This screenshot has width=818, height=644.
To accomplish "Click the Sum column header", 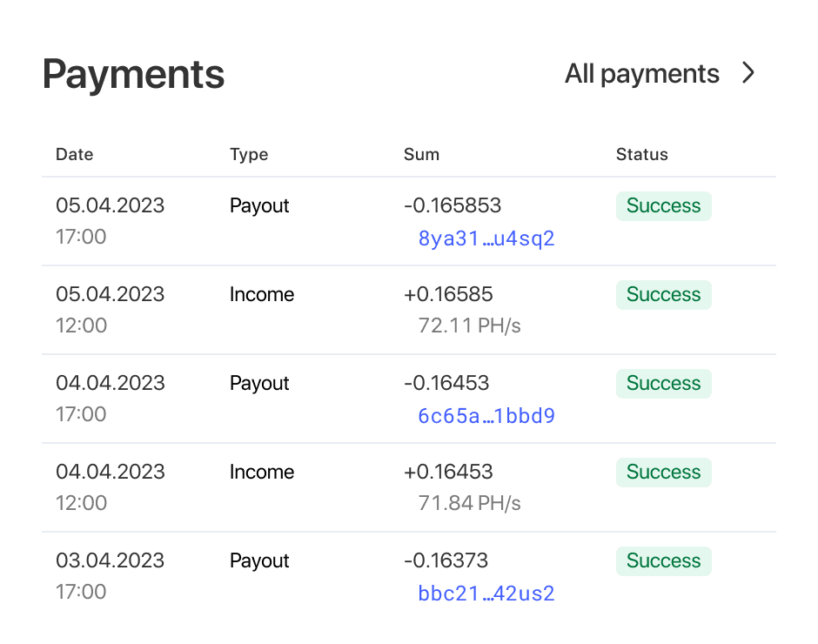I will 421,155.
